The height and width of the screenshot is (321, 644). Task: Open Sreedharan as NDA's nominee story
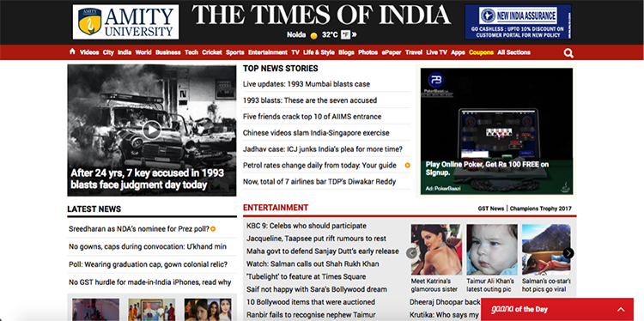click(x=139, y=229)
